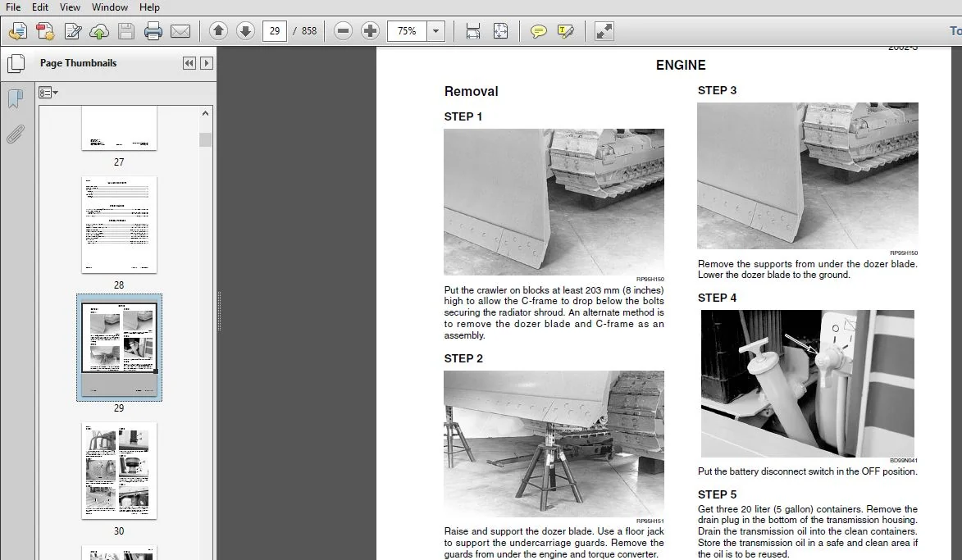
Task: Click the Removal section heading
Action: click(x=472, y=91)
